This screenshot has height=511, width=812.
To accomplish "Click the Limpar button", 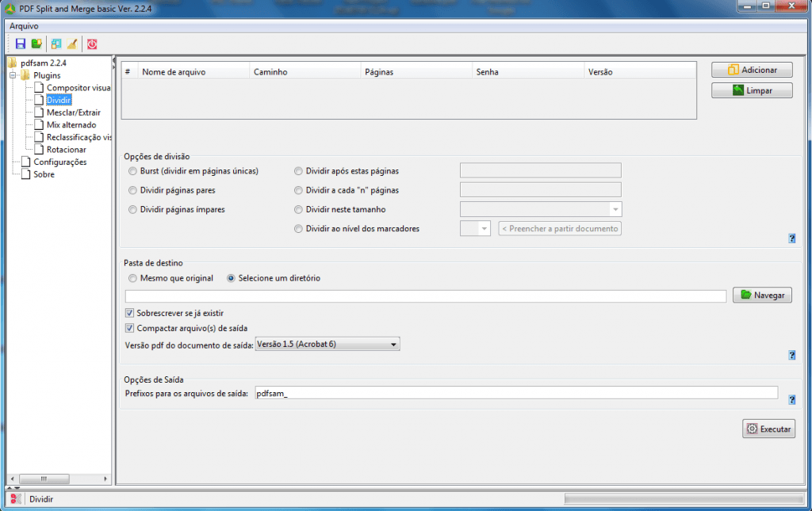I will (752, 90).
